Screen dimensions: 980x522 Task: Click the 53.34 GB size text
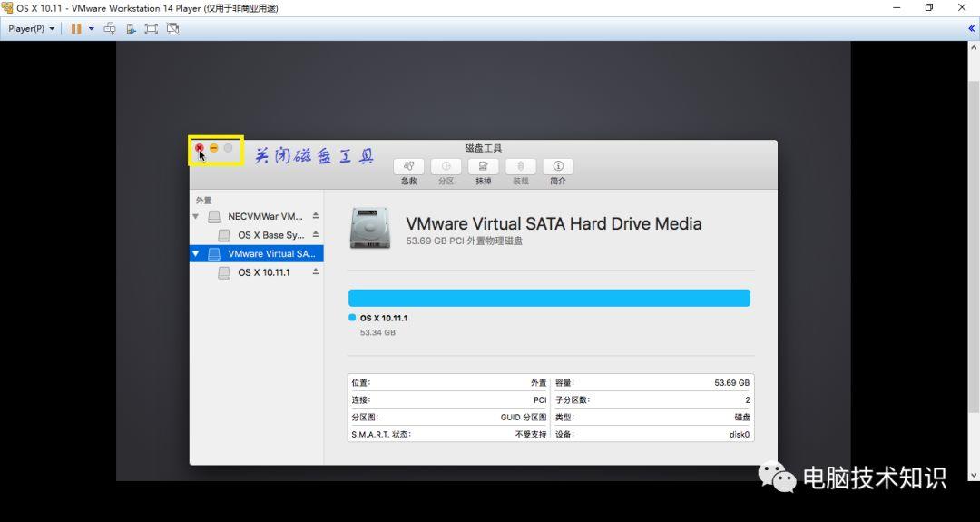coord(377,332)
